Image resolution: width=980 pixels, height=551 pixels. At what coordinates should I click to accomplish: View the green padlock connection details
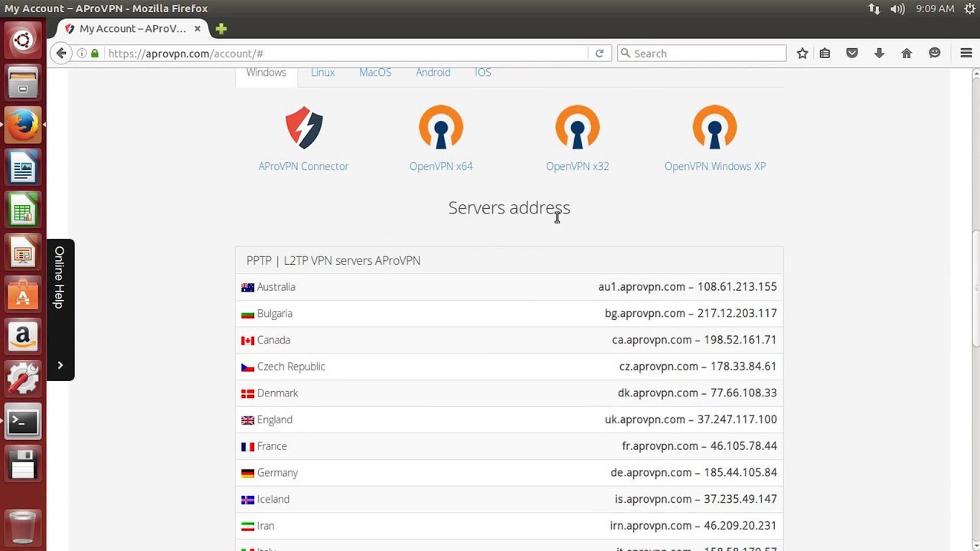point(95,54)
